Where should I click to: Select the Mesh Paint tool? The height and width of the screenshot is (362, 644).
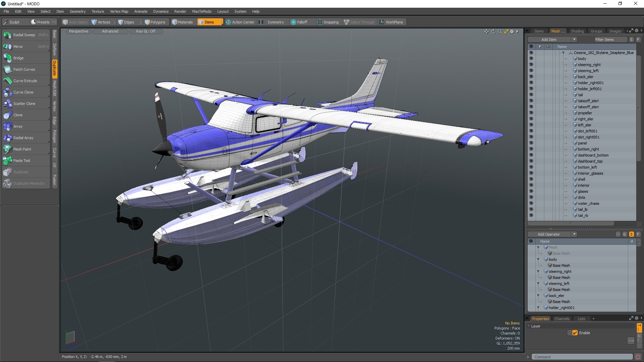pos(22,149)
